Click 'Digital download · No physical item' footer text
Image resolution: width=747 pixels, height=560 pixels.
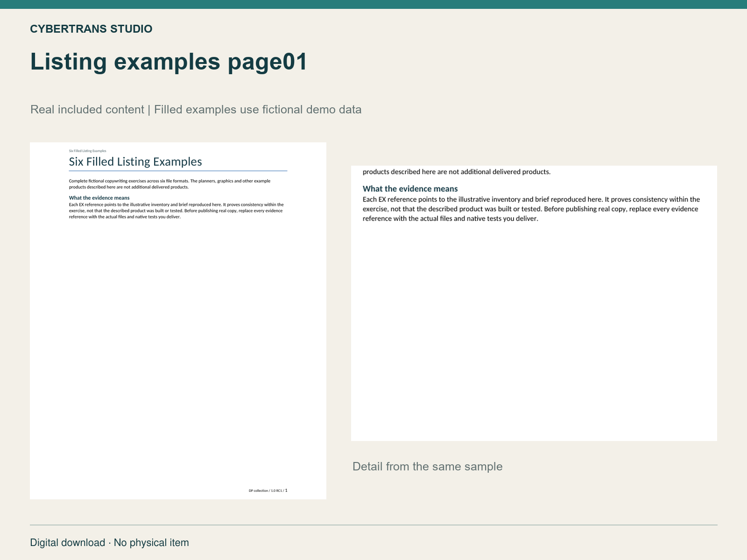[x=109, y=543]
